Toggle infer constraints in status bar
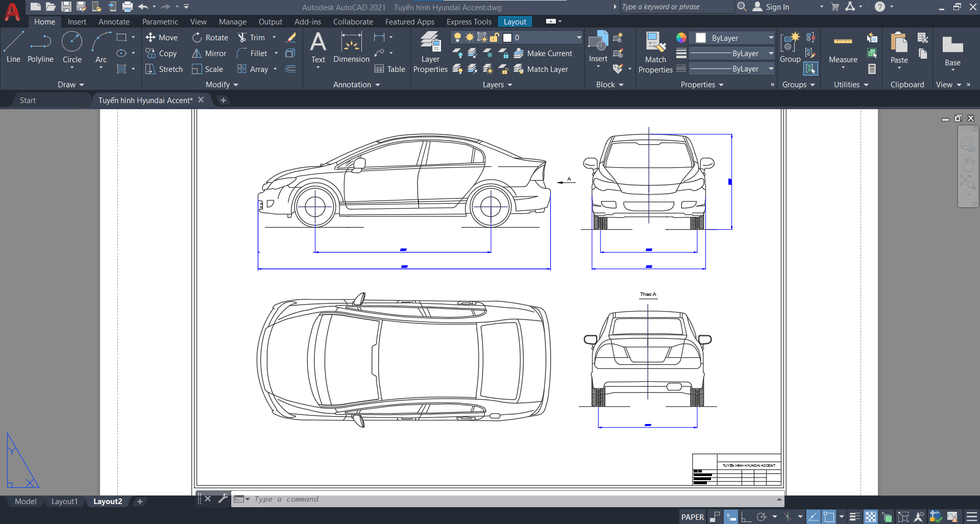 pyautogui.click(x=715, y=517)
